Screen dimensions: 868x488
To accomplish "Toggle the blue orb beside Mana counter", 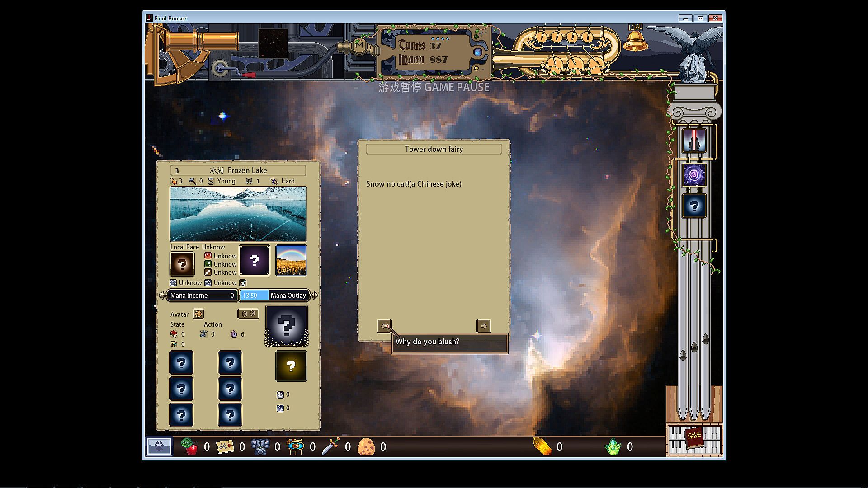I will [478, 52].
